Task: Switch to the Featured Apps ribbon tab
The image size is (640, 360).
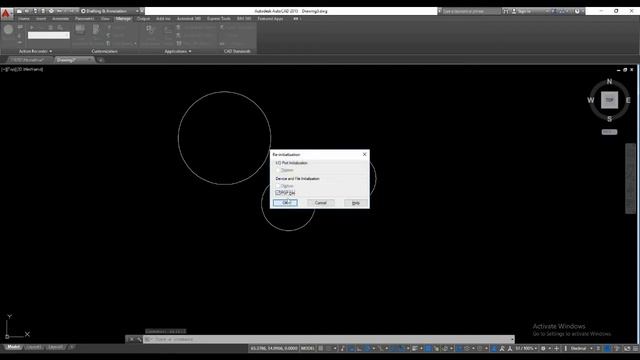Action: click(x=270, y=19)
